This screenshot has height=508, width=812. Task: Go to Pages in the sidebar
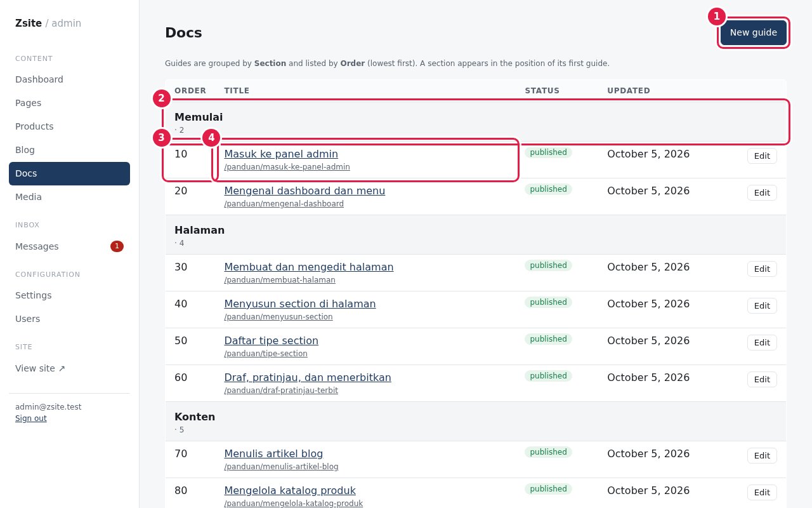(x=69, y=103)
